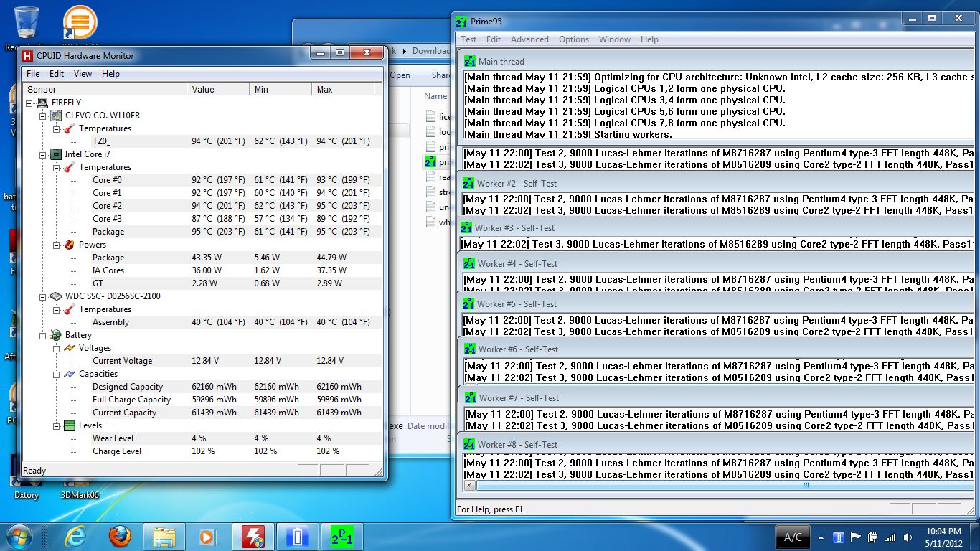Viewport: 980px width, 551px height.
Task: Click the A/C power button in tray
Action: click(793, 537)
